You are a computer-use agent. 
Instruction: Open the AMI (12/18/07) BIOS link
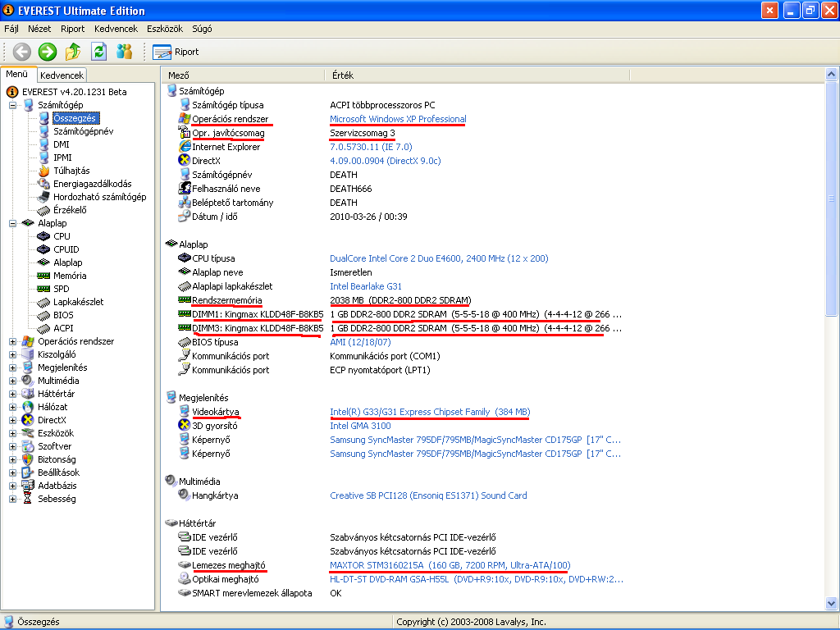click(x=360, y=342)
